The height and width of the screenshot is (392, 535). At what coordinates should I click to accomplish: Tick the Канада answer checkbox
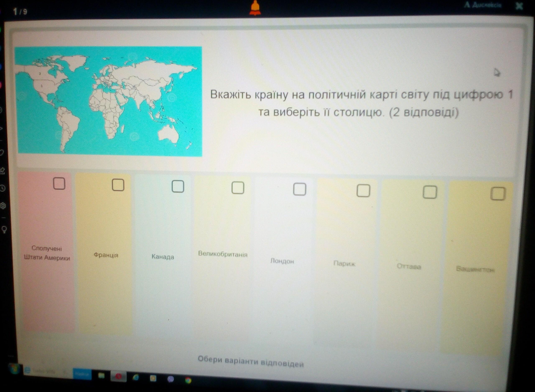pos(178,186)
